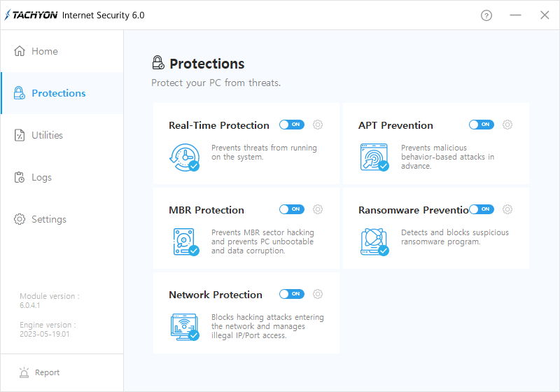Click the help question mark icon
This screenshot has height=392, width=560.
[x=486, y=15]
